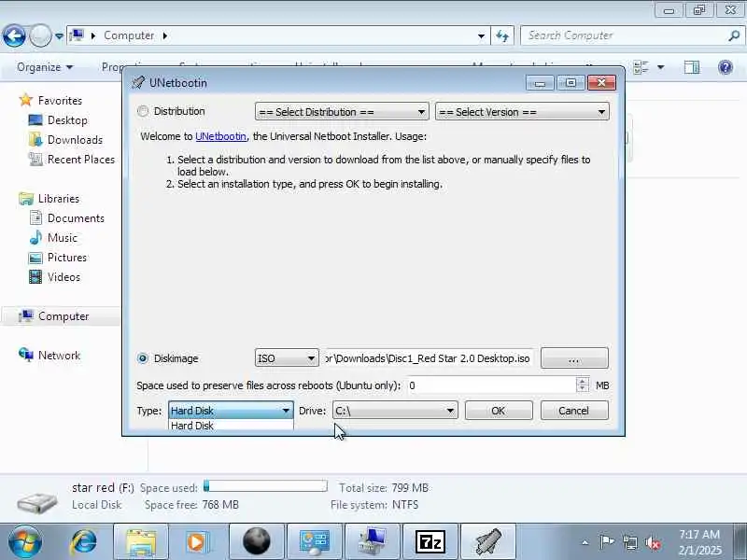Select the Distribution radio button
Viewport: 747px width, 560px height.
(143, 111)
